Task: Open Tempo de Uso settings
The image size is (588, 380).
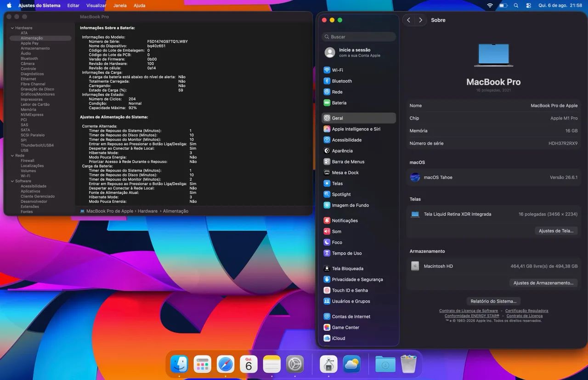Action: 359,253
